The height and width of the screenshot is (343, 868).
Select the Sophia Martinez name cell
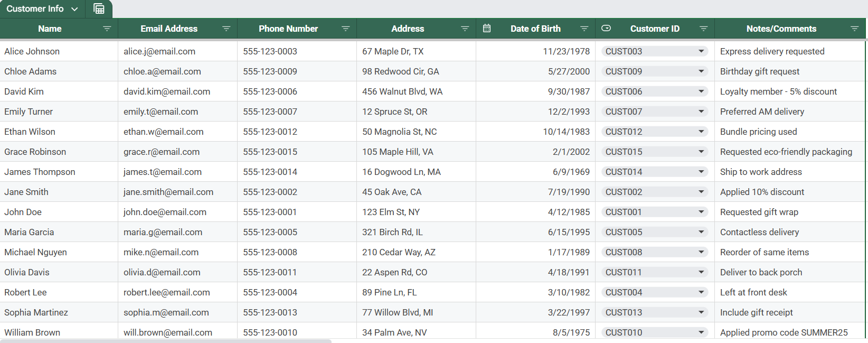tap(59, 312)
